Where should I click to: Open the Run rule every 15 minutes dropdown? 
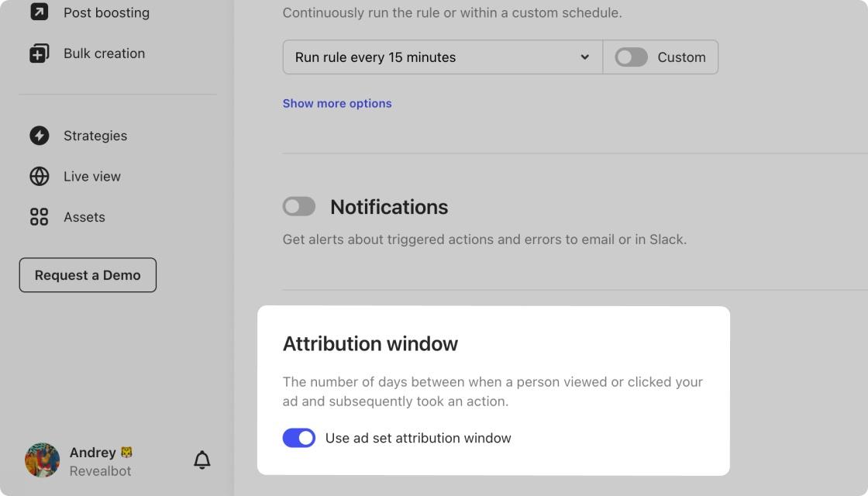pos(443,57)
